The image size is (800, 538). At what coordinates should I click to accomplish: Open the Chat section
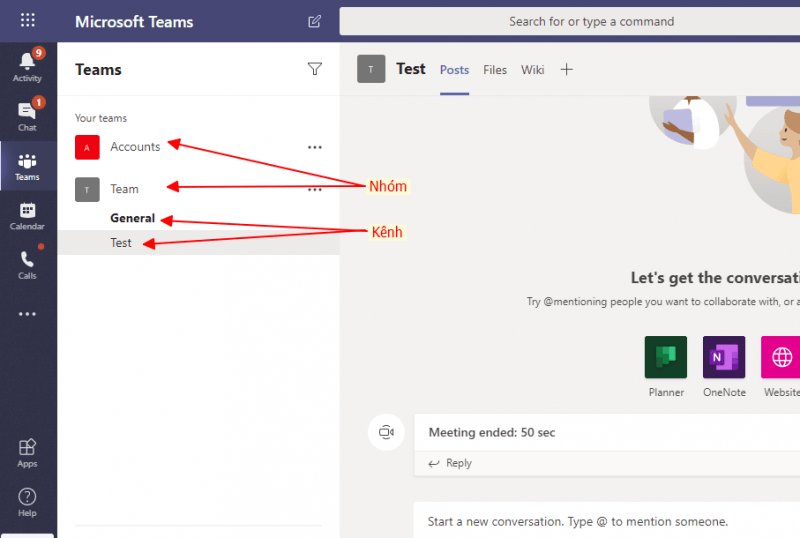point(28,116)
